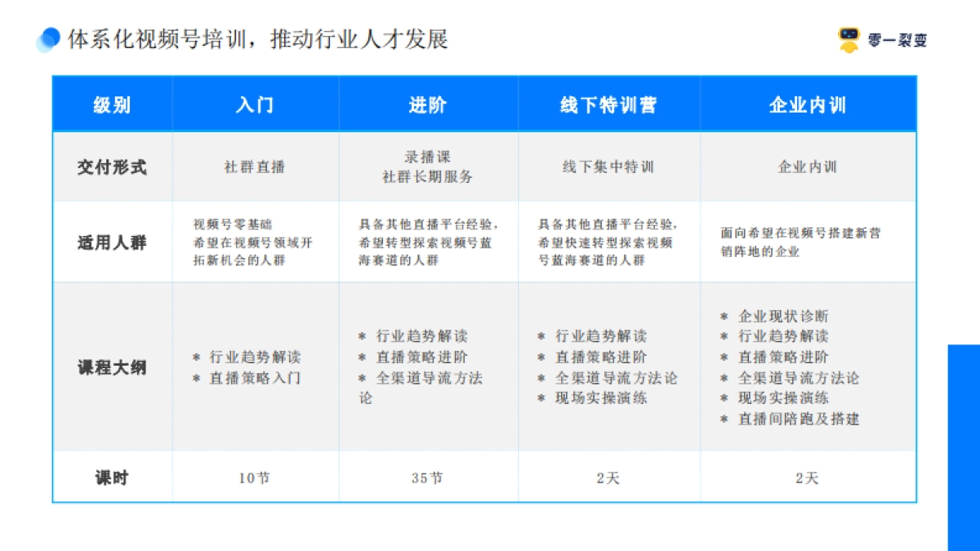Select the 进阶 column header
The image size is (980, 551).
click(428, 104)
